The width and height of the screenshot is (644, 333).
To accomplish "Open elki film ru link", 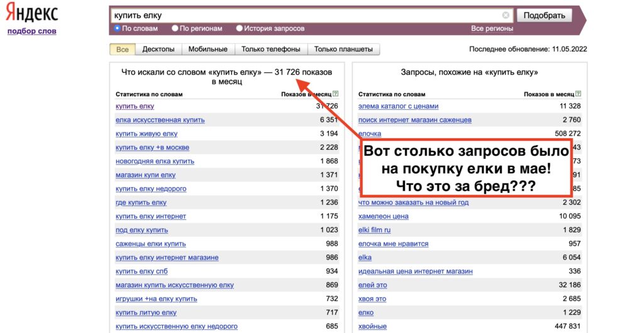I will (x=374, y=230).
